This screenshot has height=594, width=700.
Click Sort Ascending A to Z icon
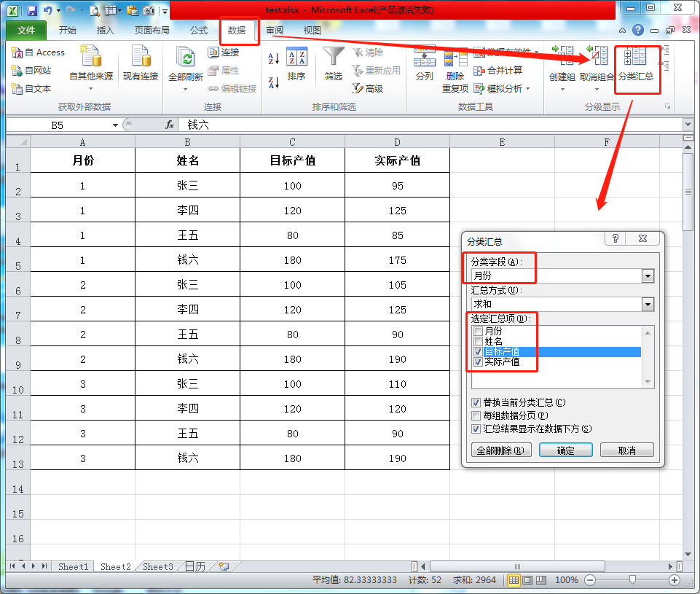point(274,58)
